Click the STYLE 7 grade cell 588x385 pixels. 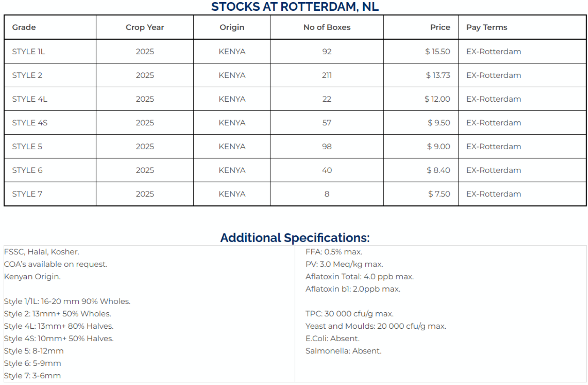50,194
